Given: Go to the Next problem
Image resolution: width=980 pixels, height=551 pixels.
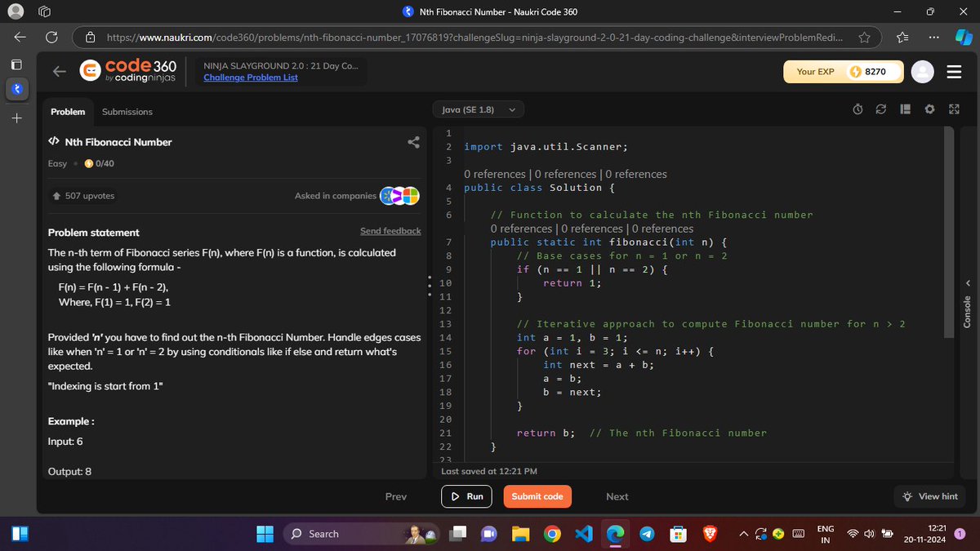Looking at the screenshot, I should click(x=617, y=496).
